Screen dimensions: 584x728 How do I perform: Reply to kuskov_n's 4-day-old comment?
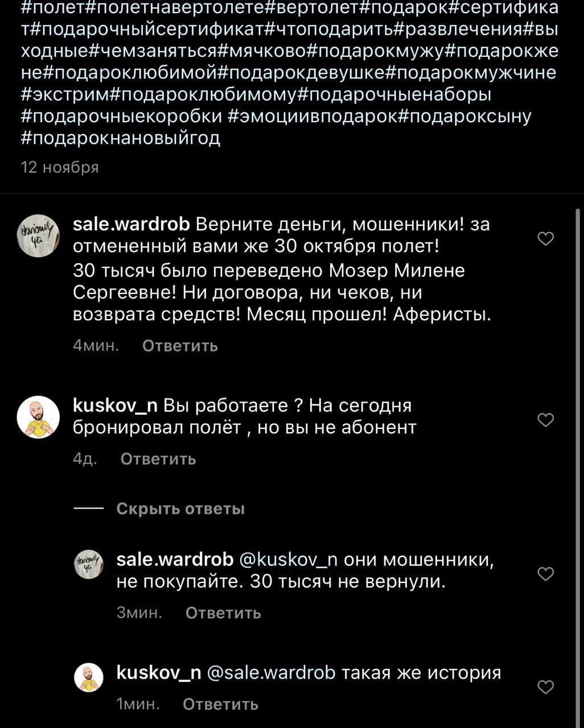tap(158, 459)
